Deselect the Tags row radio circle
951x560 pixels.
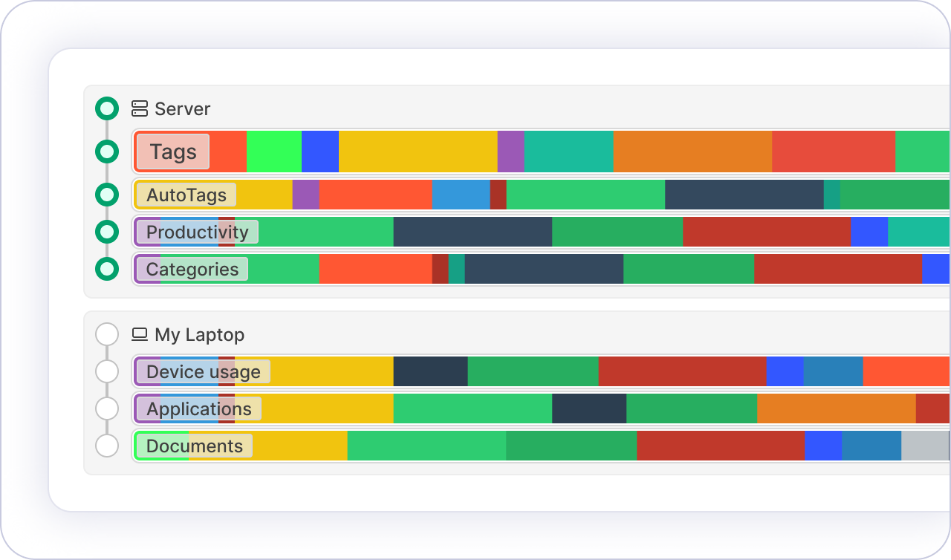(107, 152)
